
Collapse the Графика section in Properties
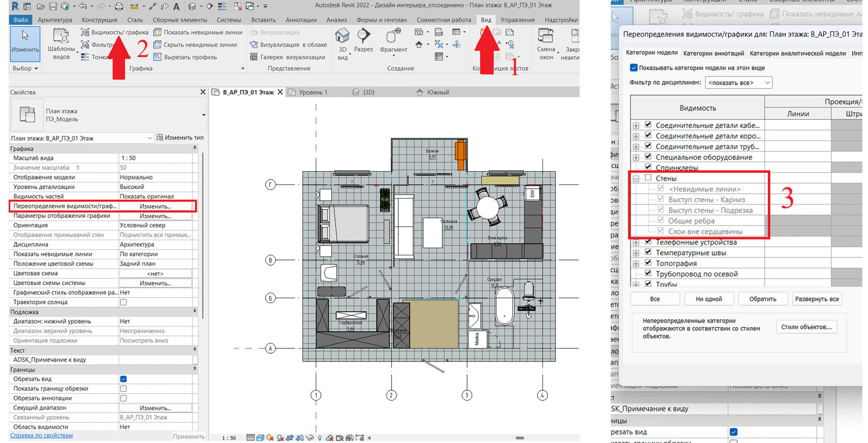(x=195, y=148)
